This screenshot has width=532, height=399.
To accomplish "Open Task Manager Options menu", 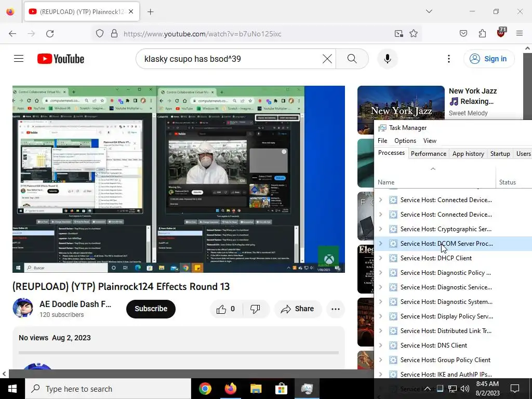I will (x=405, y=140).
